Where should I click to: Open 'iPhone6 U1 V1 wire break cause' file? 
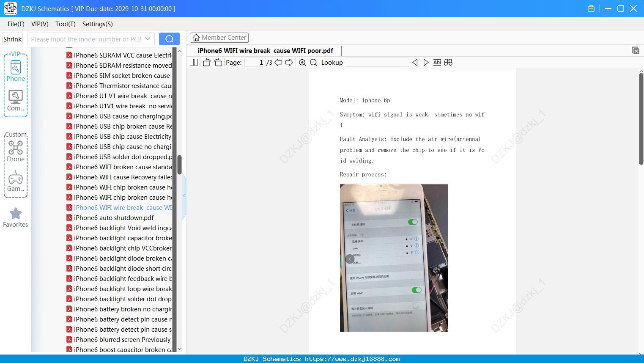coord(123,96)
